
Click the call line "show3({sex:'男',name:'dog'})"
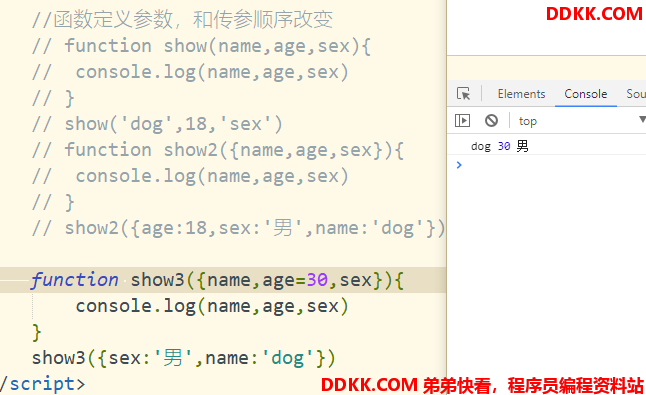pos(184,358)
